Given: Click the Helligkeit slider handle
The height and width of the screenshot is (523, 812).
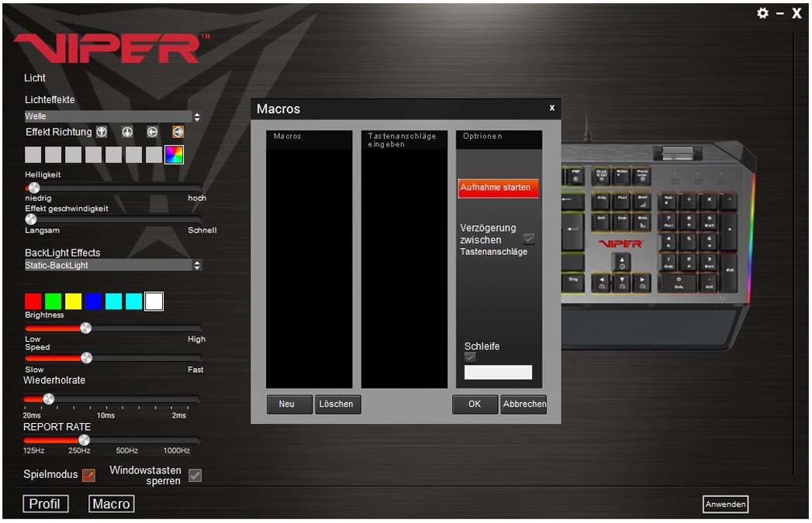Looking at the screenshot, I should click(x=33, y=188).
